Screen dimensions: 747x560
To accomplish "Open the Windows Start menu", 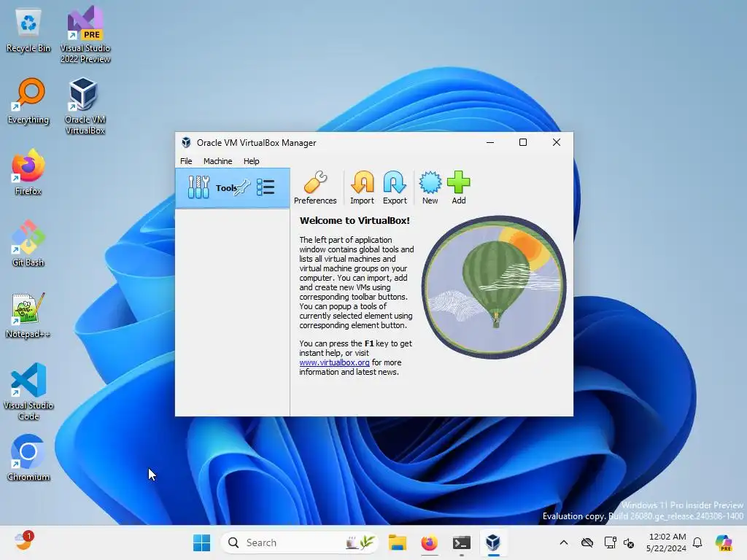I will (x=201, y=542).
